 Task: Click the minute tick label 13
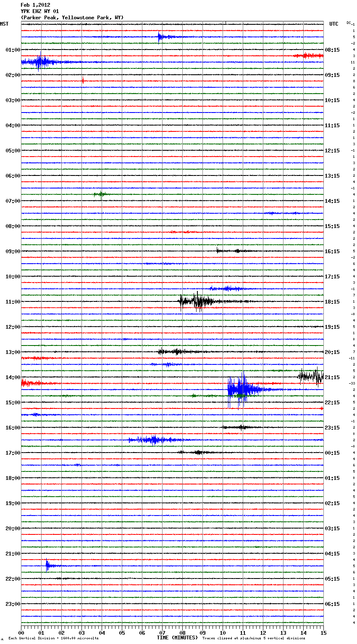coord(283,633)
